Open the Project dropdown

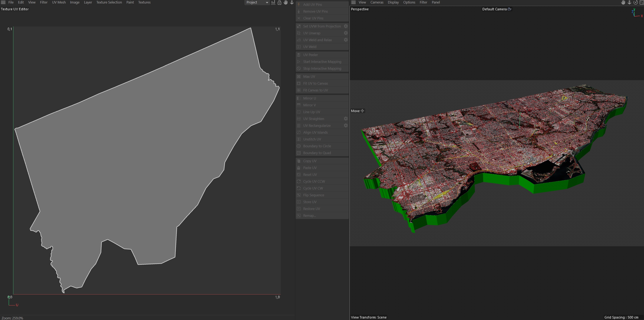[257, 2]
